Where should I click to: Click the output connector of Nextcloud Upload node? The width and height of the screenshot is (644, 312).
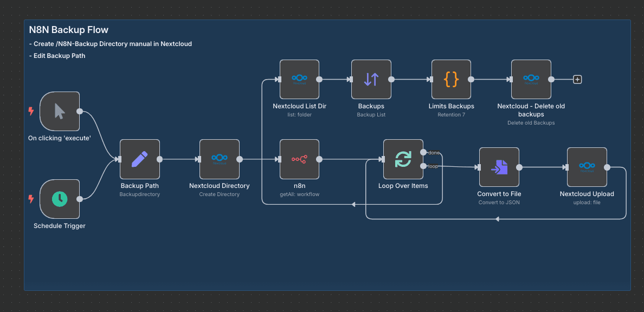(x=607, y=167)
